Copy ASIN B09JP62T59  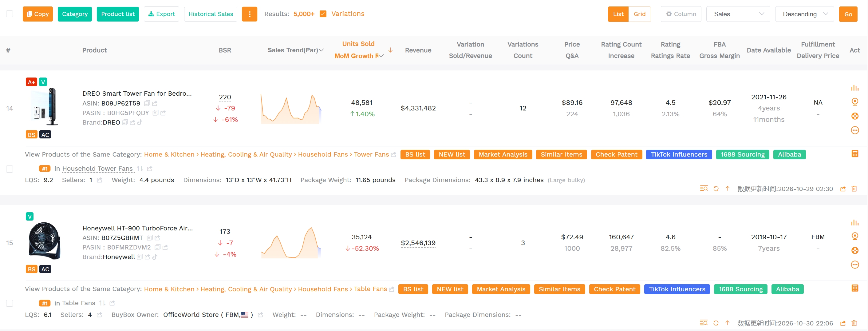click(x=147, y=103)
